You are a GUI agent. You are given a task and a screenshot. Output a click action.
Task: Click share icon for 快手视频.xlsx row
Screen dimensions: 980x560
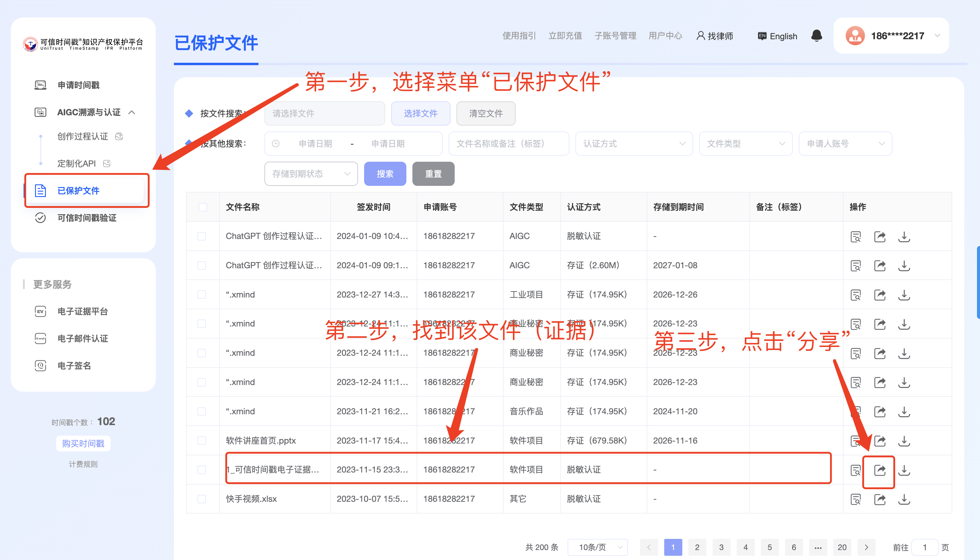pyautogui.click(x=879, y=499)
